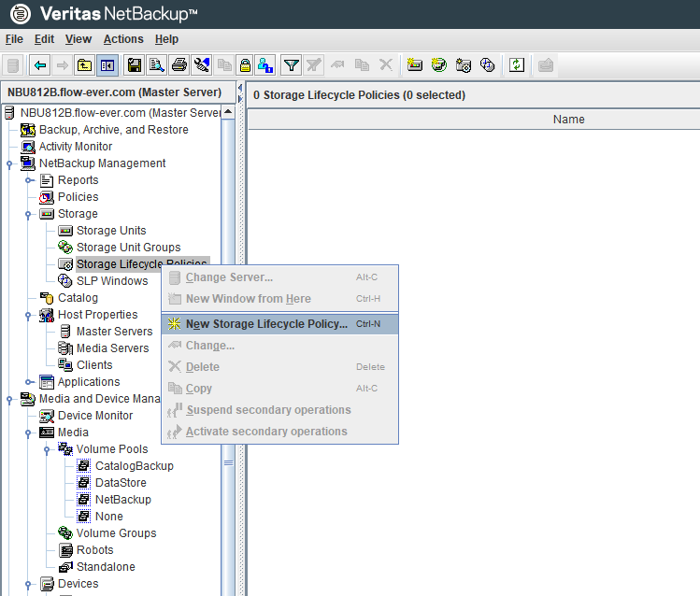This screenshot has width=700, height=596.
Task: Click Suspend secondary operations menu entry
Action: tap(280, 409)
